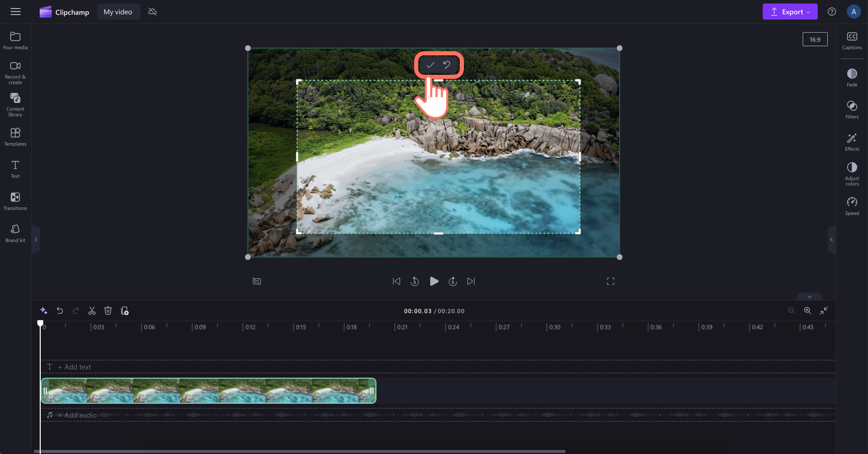Open the Export dropdown
The image size is (868, 454).
pos(790,12)
